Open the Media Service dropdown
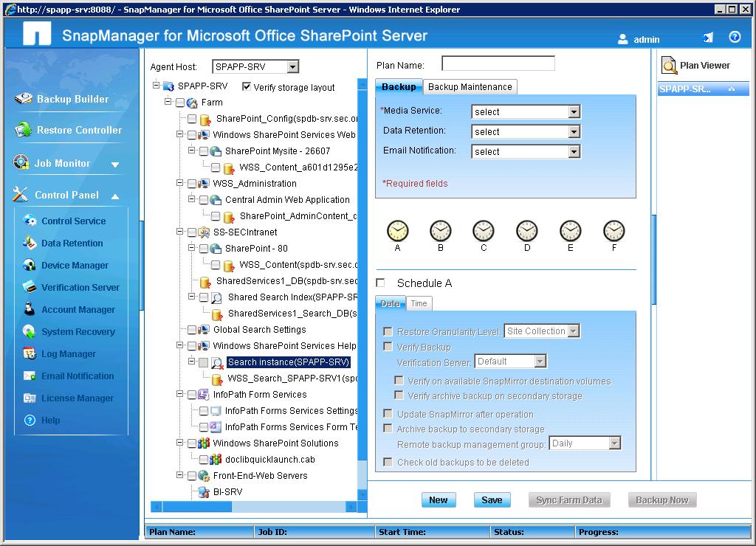This screenshot has width=756, height=546. (x=574, y=112)
